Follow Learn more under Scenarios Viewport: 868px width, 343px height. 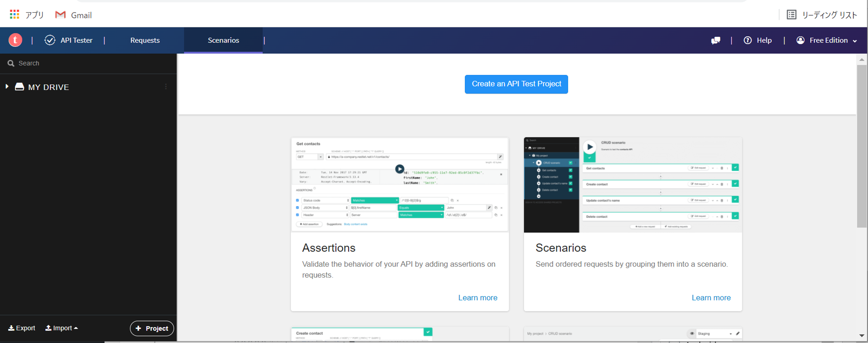pos(711,298)
